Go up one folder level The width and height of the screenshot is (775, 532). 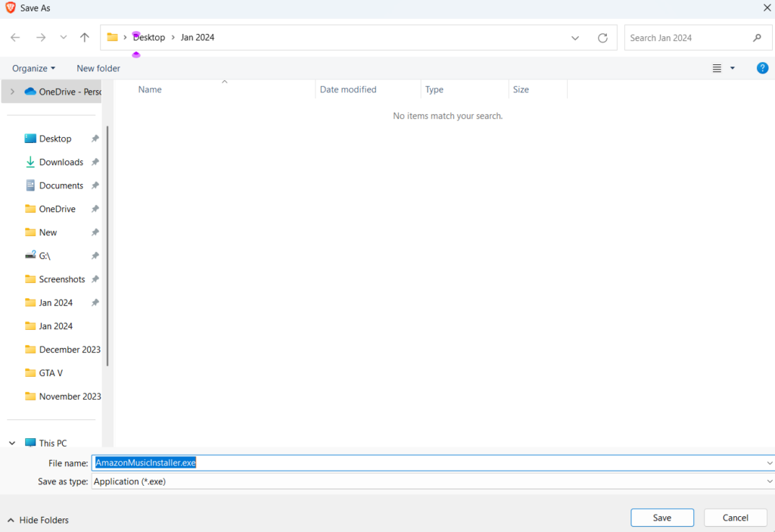85,38
